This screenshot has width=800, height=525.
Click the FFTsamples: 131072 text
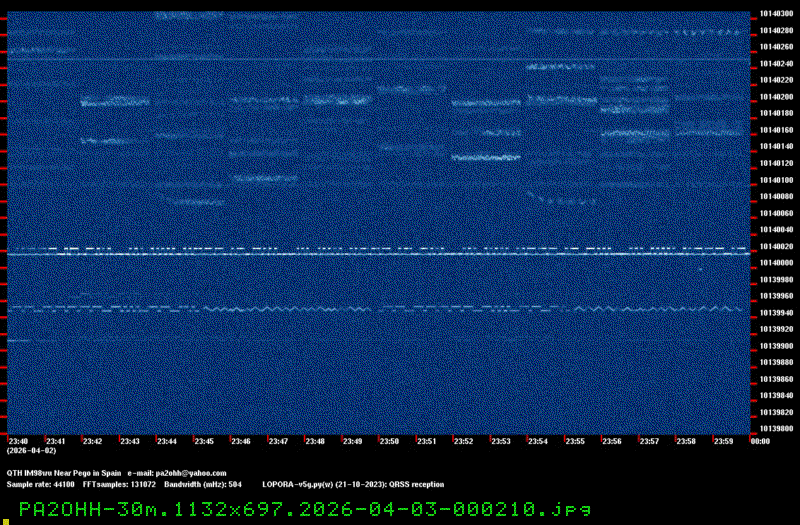pyautogui.click(x=119, y=485)
